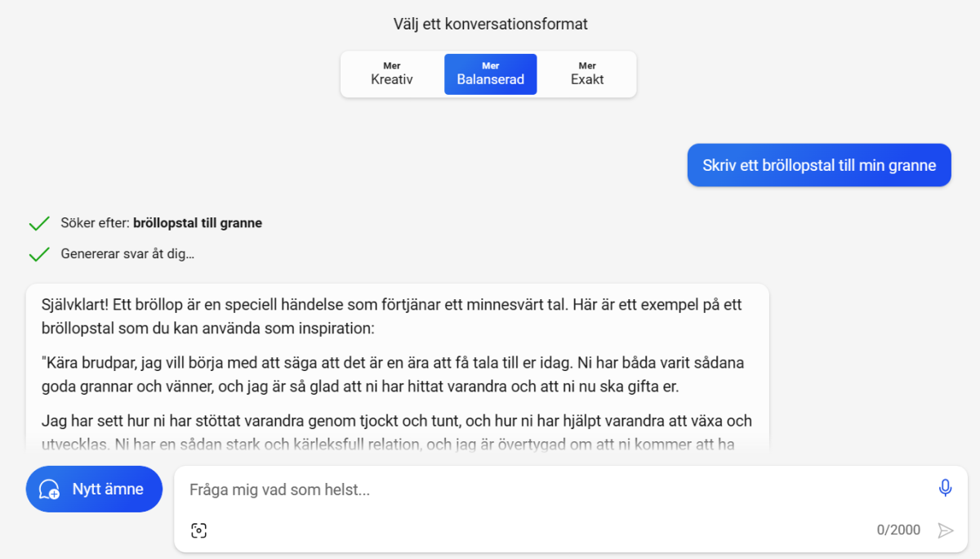
Task: Switch to the Mer Exakt mode
Action: click(x=587, y=74)
